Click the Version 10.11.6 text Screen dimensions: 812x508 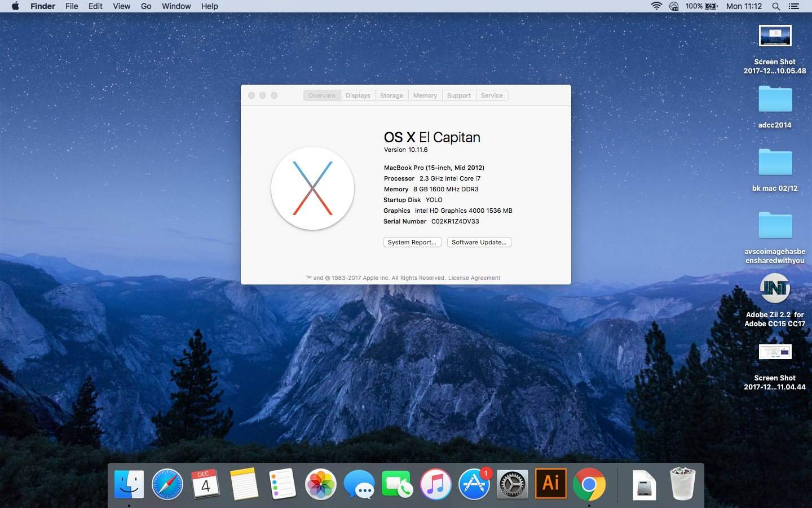tap(405, 150)
